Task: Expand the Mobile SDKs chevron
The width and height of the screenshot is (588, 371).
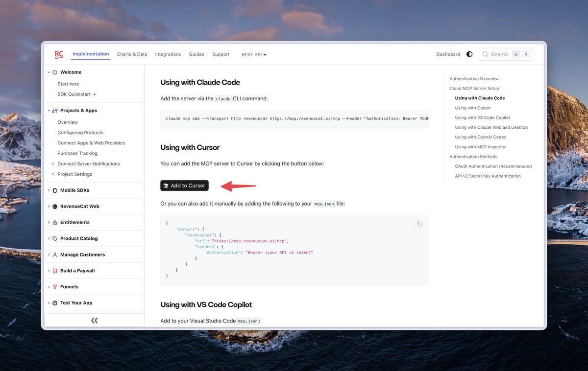Action: [49, 190]
